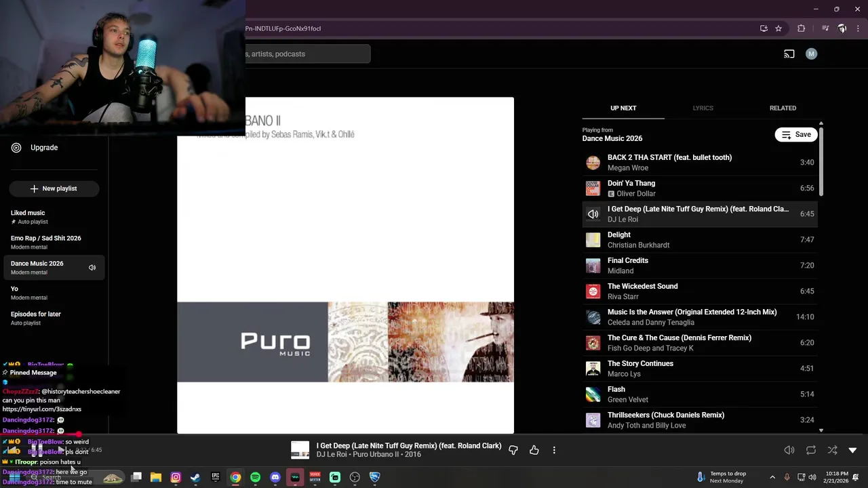Click Doin' Ya Thang album thumbnail
The height and width of the screenshot is (488, 868).
(x=593, y=188)
